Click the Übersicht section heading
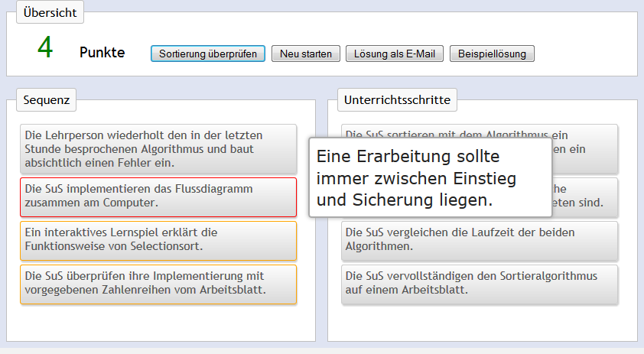This screenshot has width=644, height=354. (50, 12)
